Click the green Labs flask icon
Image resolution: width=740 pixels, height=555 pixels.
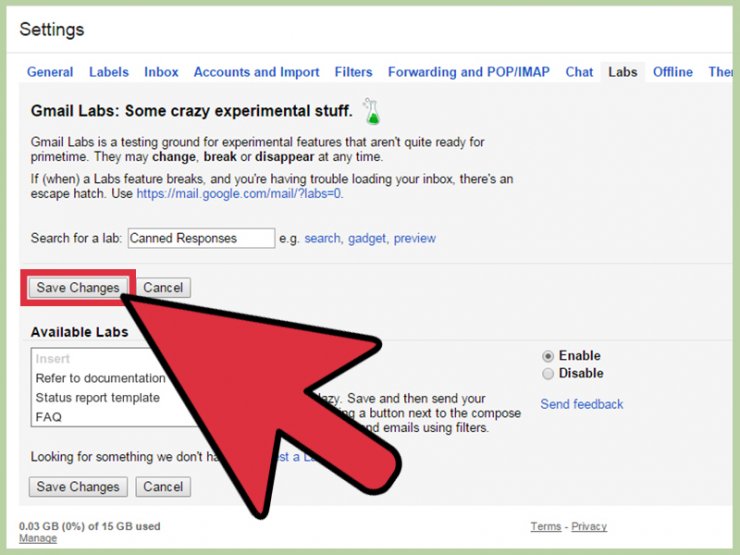[371, 111]
